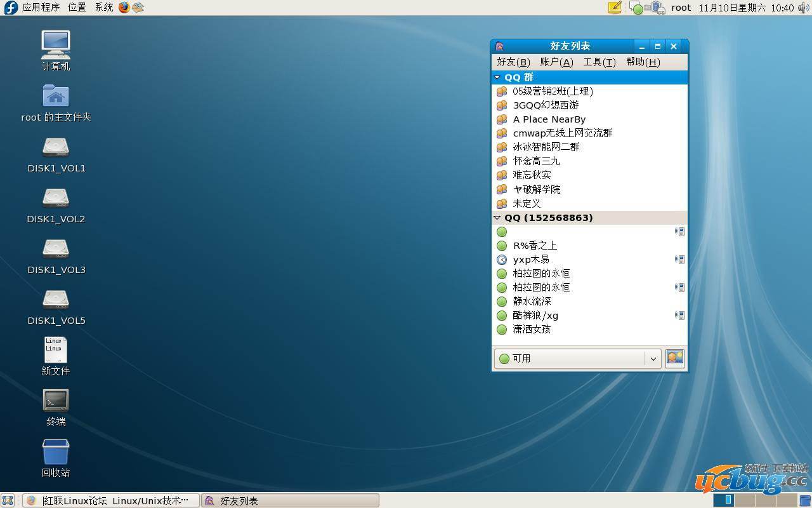
Task: Open the 帮助(H) menu
Action: click(643, 62)
